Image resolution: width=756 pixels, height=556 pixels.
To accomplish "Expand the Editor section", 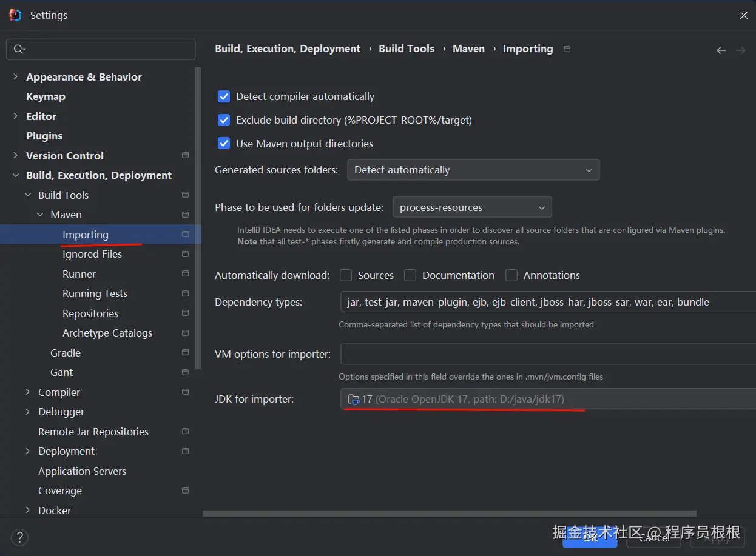I will tap(15, 116).
